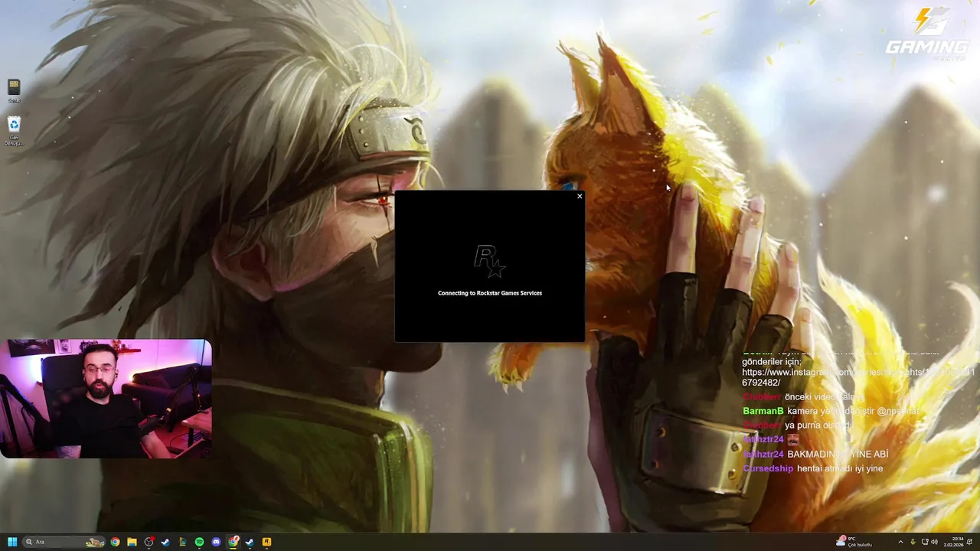
Task: Open Discord from the taskbar
Action: point(216,542)
